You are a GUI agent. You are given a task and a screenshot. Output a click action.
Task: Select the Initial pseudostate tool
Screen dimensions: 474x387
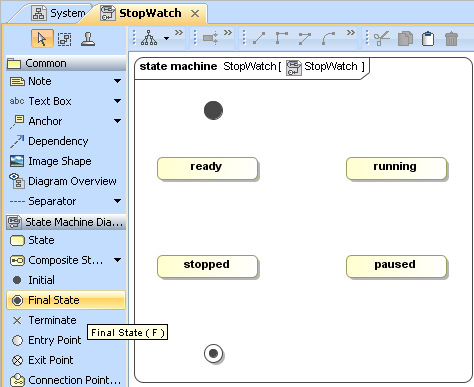tap(33, 280)
